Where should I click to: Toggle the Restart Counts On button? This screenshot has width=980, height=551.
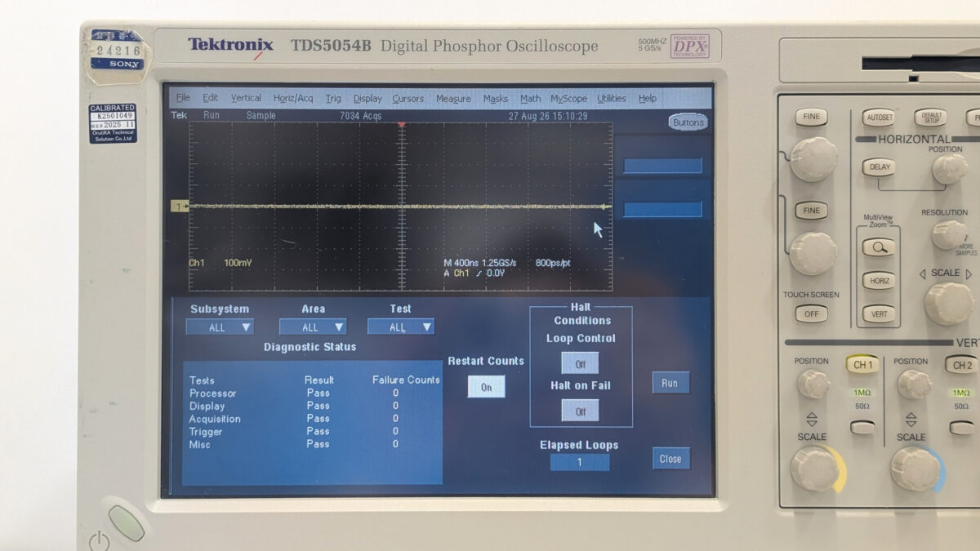[x=486, y=387]
